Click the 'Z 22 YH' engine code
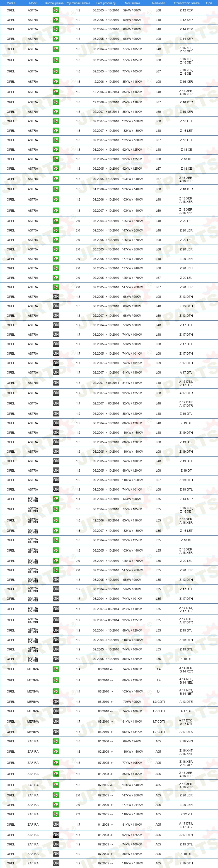The width and height of the screenshot is (218, 868). coord(186,814)
